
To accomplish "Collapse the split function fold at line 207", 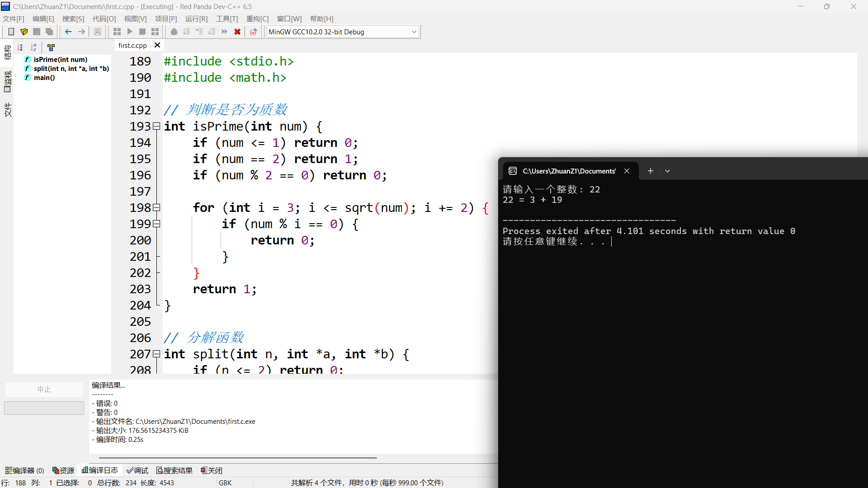I will pyautogui.click(x=156, y=354).
